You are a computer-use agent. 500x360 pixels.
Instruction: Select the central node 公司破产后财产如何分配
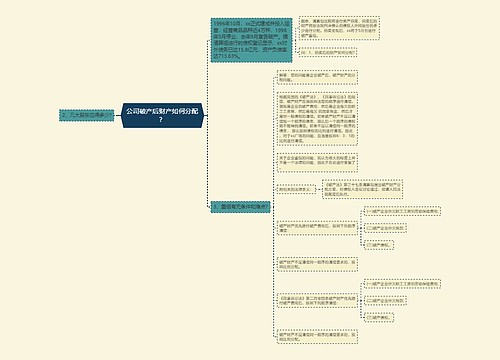(162, 115)
